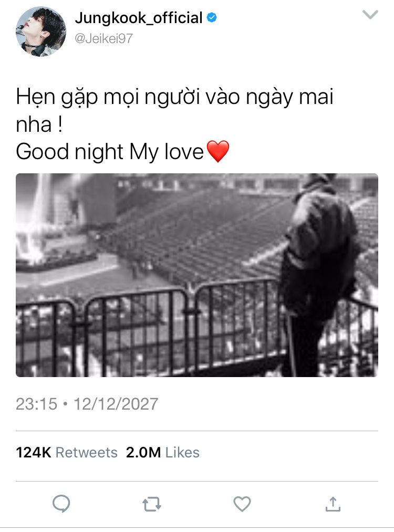Visit the @Jeikei97 handle

(x=104, y=38)
